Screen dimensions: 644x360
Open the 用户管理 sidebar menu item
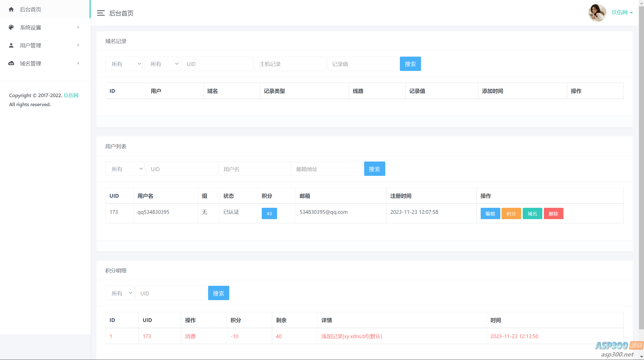[30, 46]
